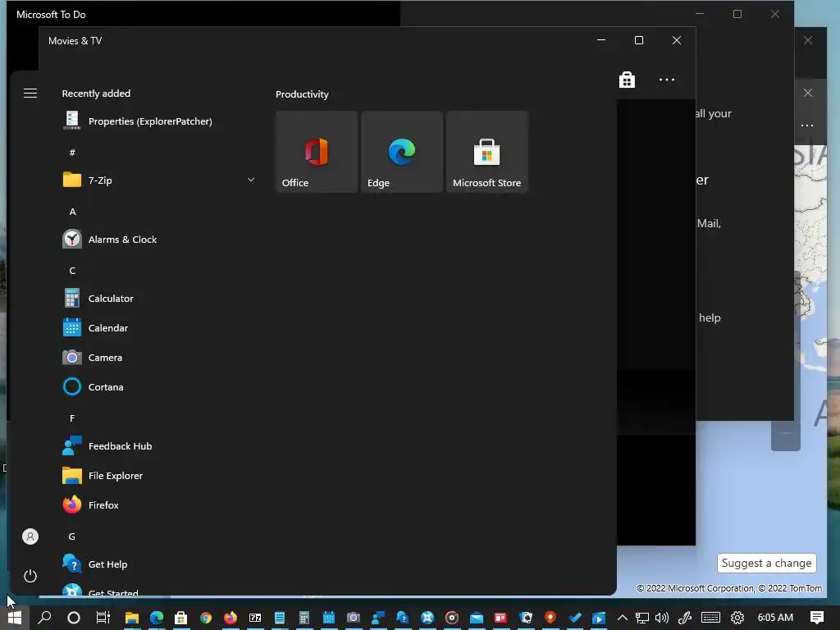
Task: Launch Firefox from the taskbar
Action: (x=231, y=618)
